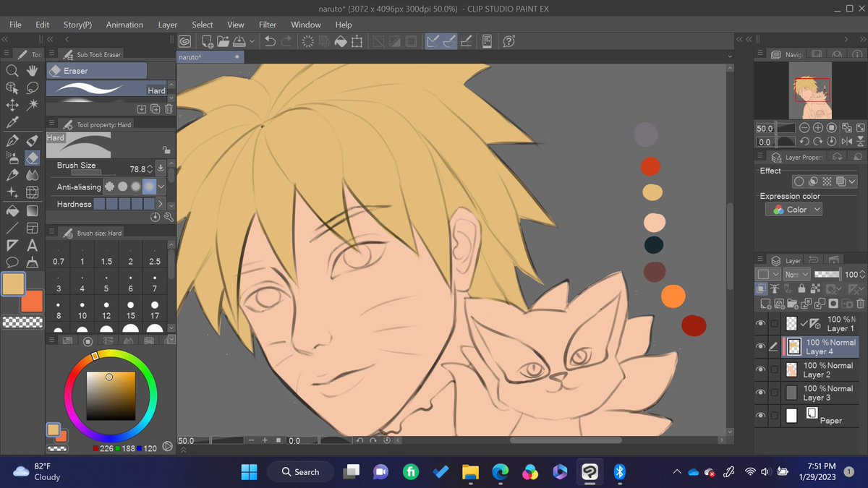Toggle visibility of Paper layer
The image size is (868, 488).
pyautogui.click(x=760, y=416)
